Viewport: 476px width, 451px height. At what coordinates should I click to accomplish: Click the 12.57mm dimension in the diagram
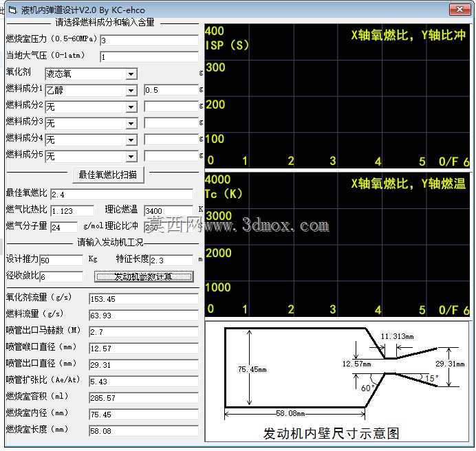click(357, 364)
